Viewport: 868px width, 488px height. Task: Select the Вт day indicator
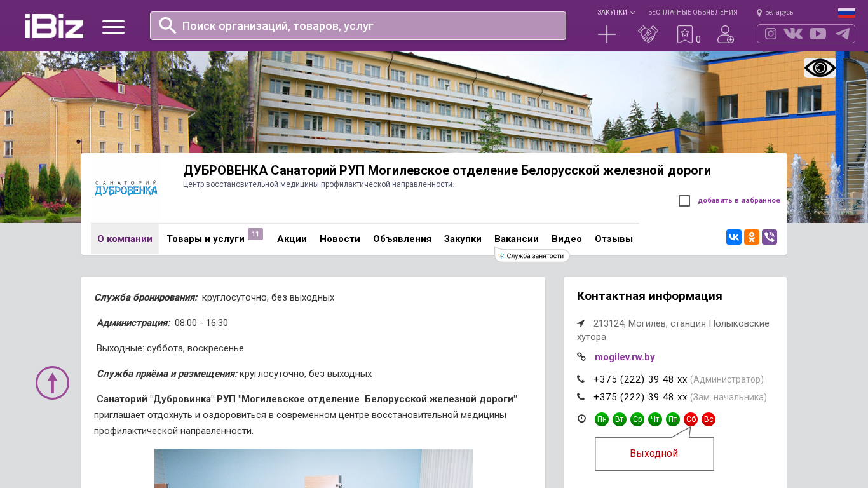tap(620, 419)
